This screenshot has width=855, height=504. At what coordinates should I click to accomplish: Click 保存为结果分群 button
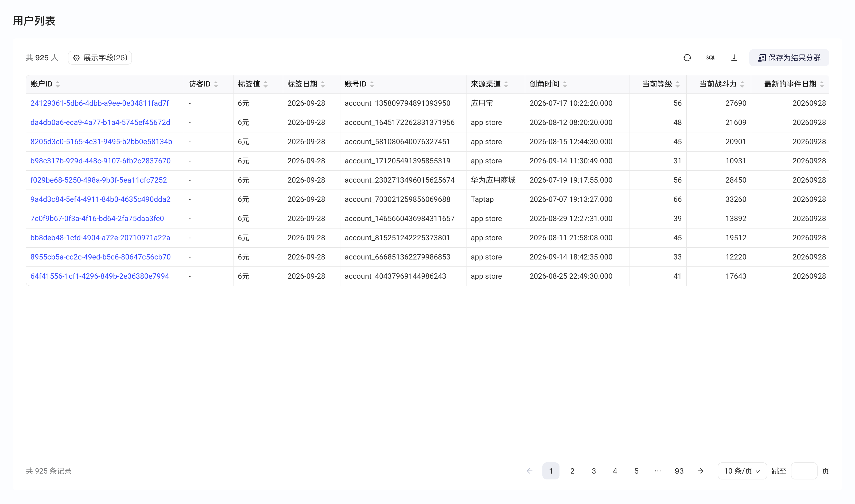[x=789, y=58]
